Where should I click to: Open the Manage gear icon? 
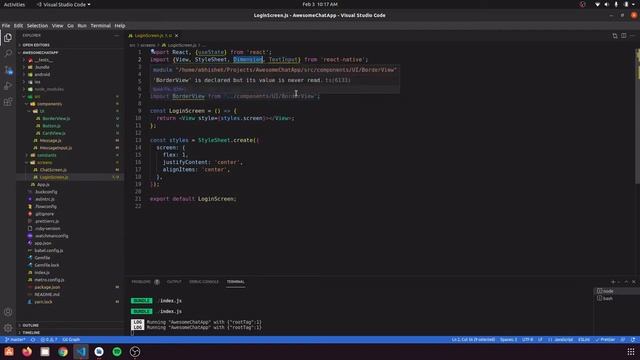8,328
